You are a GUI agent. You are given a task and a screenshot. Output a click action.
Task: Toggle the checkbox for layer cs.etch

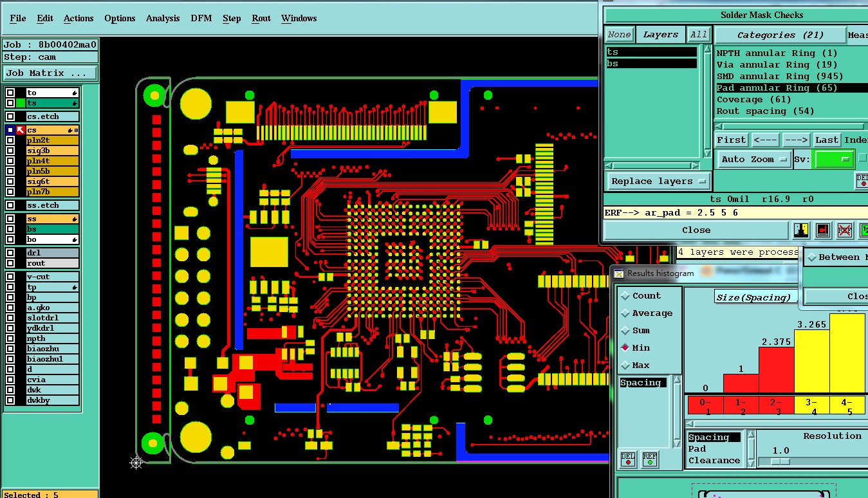[10, 116]
